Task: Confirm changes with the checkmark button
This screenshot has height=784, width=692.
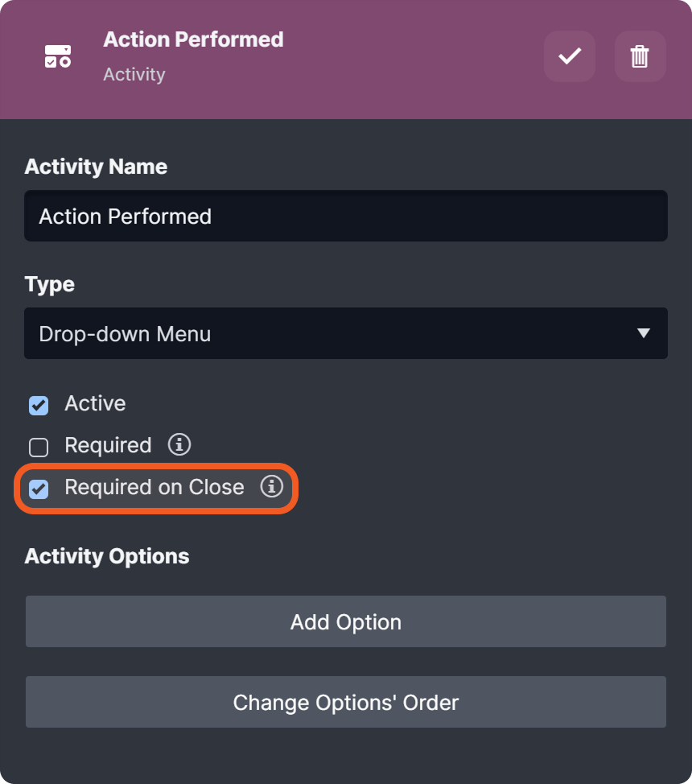Action: (x=570, y=56)
